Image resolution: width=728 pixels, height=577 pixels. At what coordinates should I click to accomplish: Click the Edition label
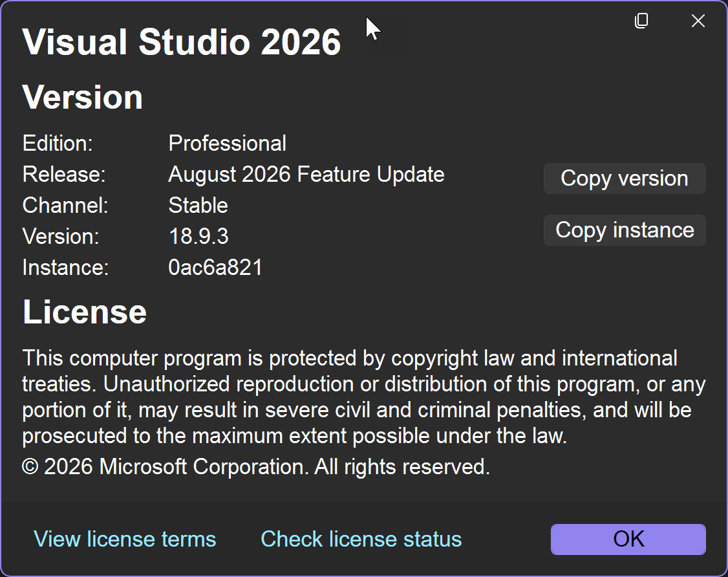coord(58,143)
